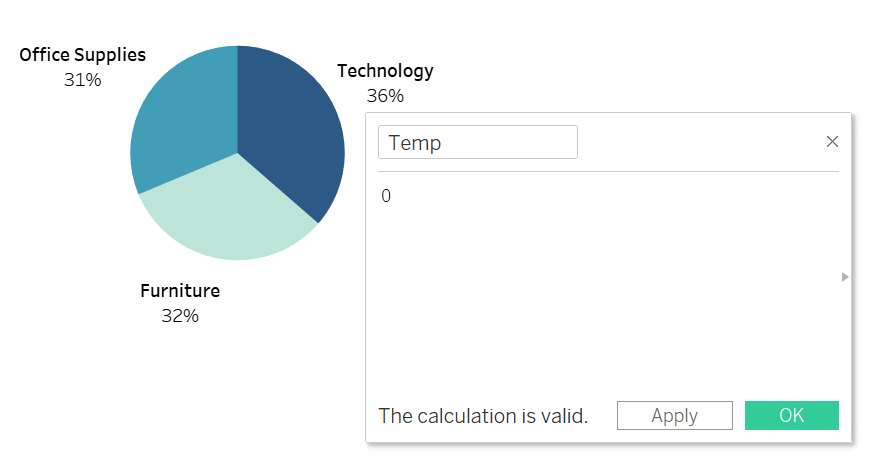Click the Furniture label
This screenshot has height=468, width=870.
click(x=180, y=291)
